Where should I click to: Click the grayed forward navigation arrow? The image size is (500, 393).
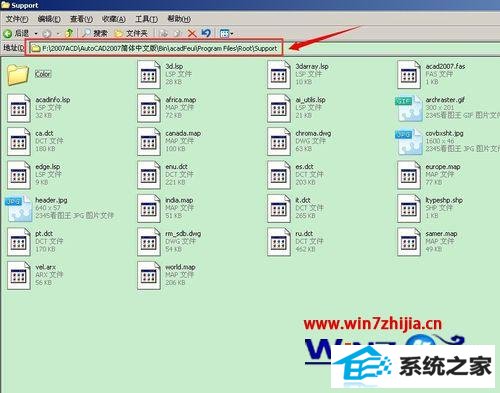[x=47, y=33]
